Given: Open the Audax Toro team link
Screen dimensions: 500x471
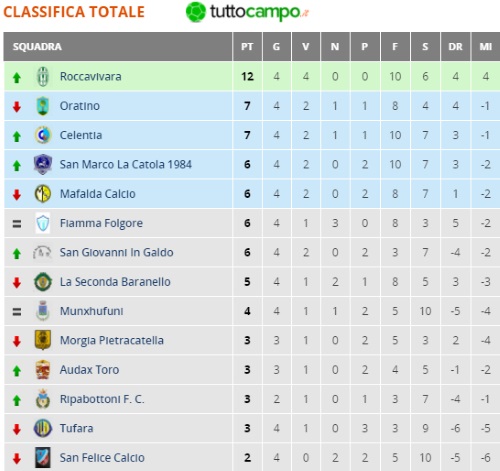Looking at the screenshot, I should [89, 370].
